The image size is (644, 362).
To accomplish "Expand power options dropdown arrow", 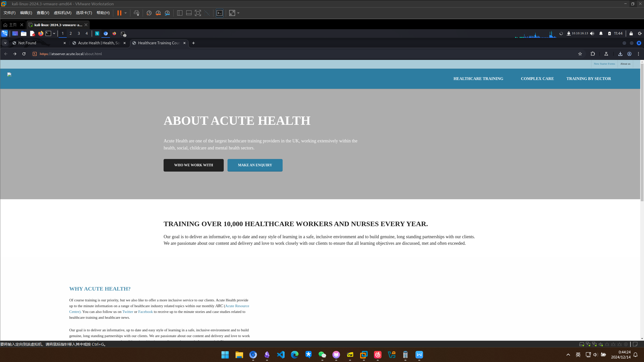I will click(126, 13).
